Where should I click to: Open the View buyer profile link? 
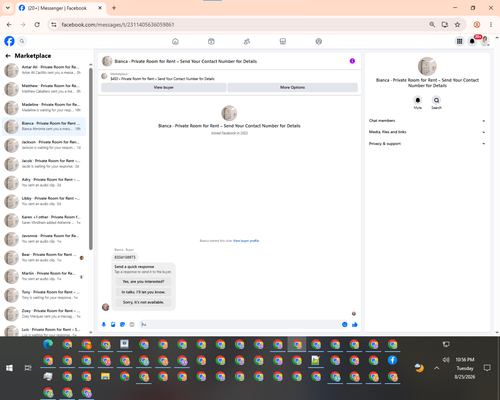coord(246,241)
